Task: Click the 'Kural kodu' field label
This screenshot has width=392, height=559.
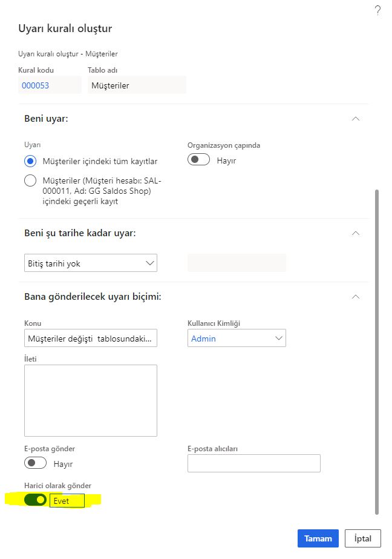Action: pos(36,70)
